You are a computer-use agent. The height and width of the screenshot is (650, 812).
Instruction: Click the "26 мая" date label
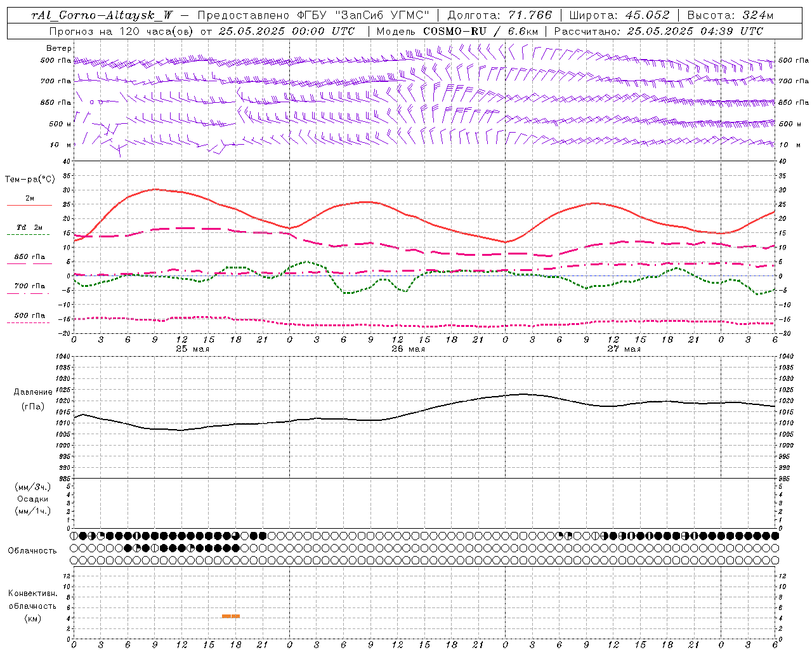click(x=409, y=349)
